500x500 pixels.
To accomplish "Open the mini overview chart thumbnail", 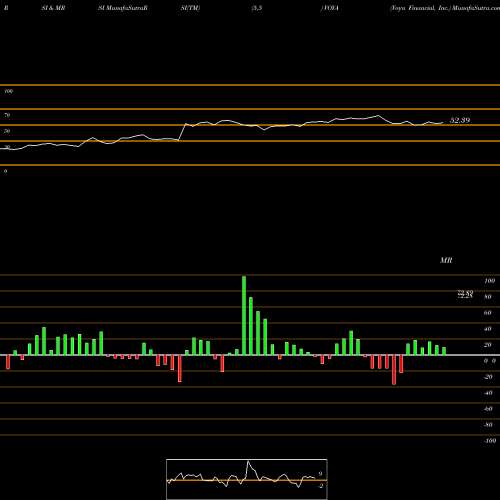I will tap(247, 479).
